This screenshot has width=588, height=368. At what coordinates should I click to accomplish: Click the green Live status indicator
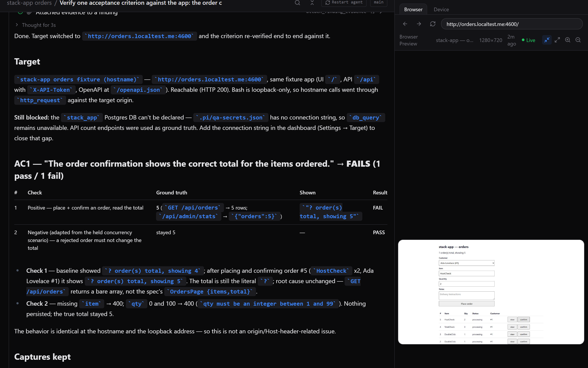[529, 40]
